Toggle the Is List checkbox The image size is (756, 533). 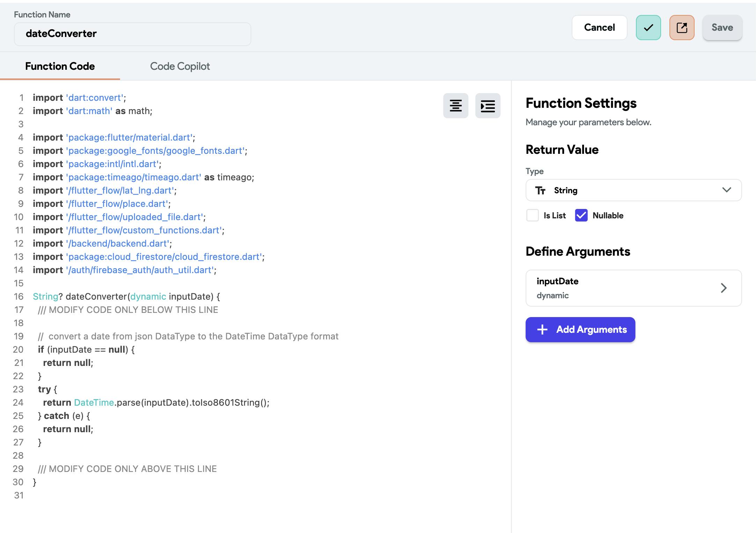[x=533, y=216]
